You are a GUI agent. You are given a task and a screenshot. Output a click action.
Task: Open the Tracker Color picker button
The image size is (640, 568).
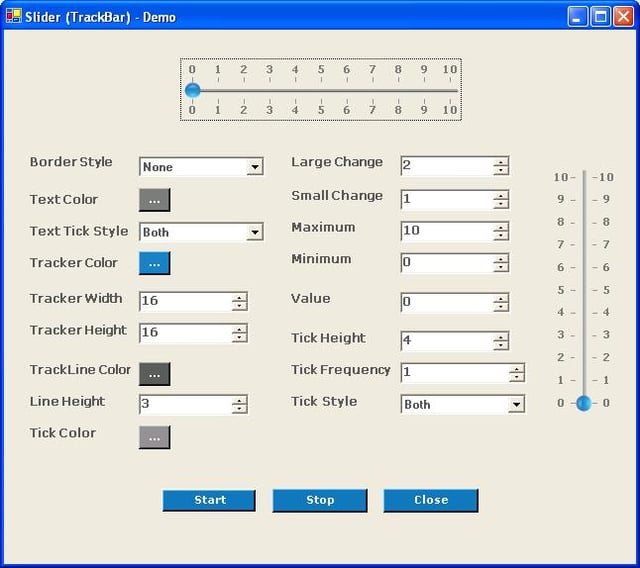point(155,263)
